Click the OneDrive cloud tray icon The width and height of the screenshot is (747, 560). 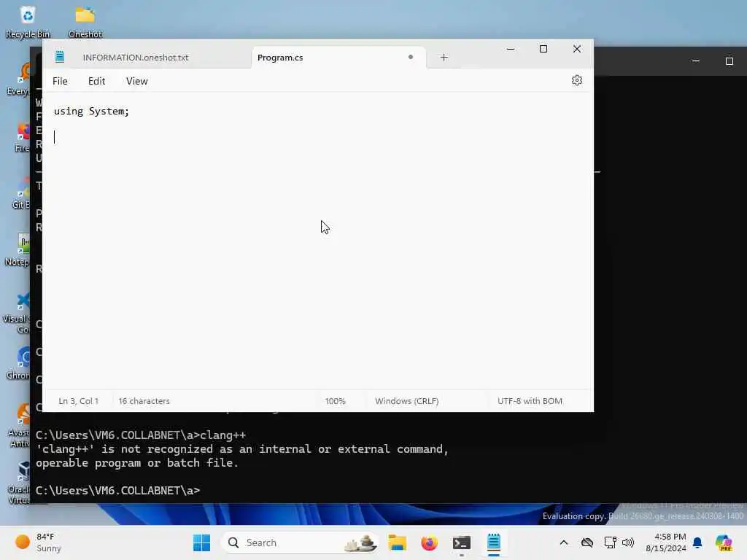[x=587, y=542]
